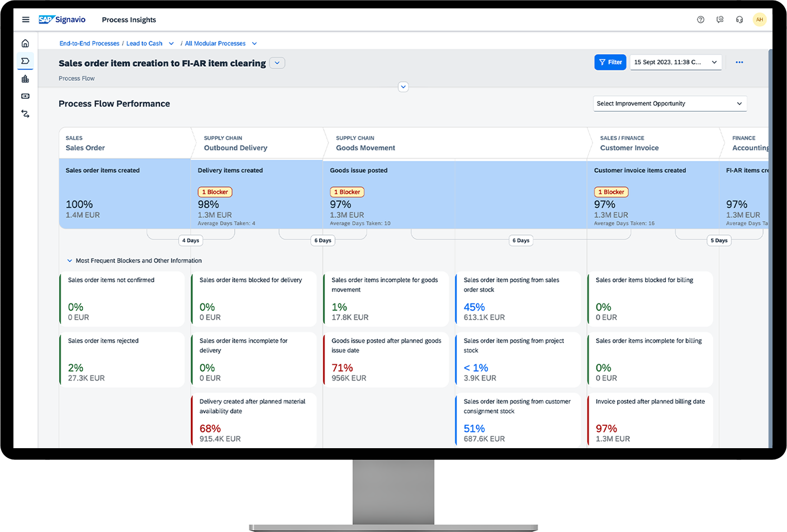The height and width of the screenshot is (532, 787).
Task: Open the company/organization sidebar icon
Action: click(x=25, y=79)
